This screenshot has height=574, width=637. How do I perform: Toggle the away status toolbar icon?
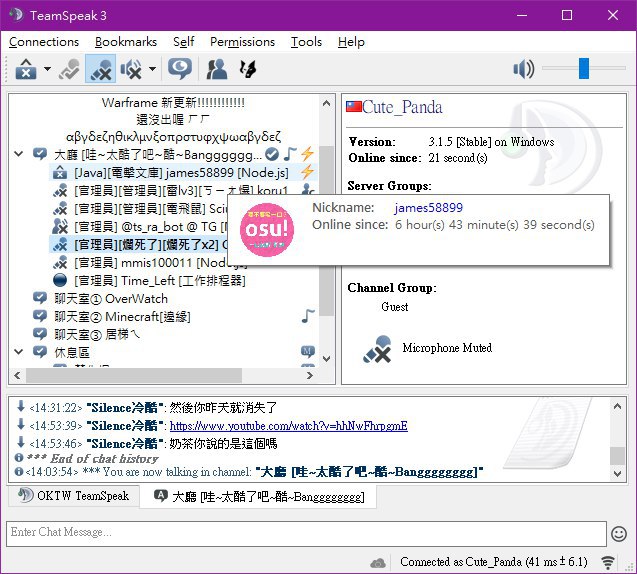click(180, 69)
